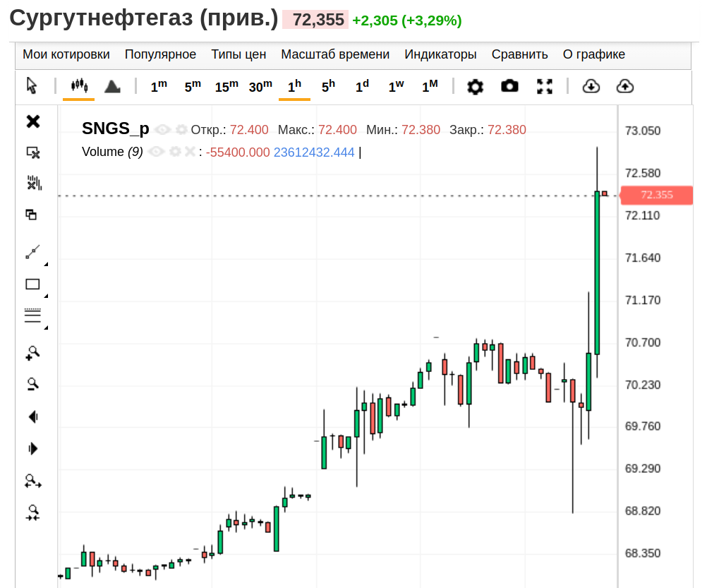Set timeframe to 1 hour
The height and width of the screenshot is (588, 707).
click(294, 85)
